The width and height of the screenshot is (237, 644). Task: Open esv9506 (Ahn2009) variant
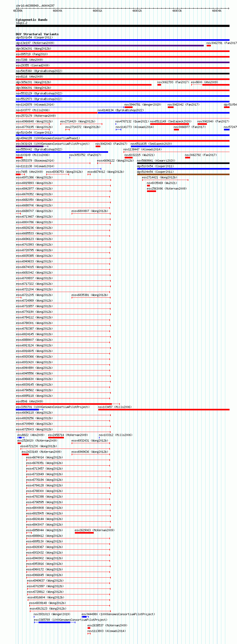click(x=68, y=404)
